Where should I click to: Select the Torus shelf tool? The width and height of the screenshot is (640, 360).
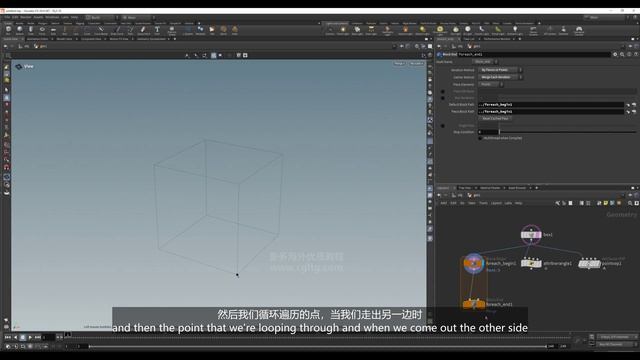(42, 30)
